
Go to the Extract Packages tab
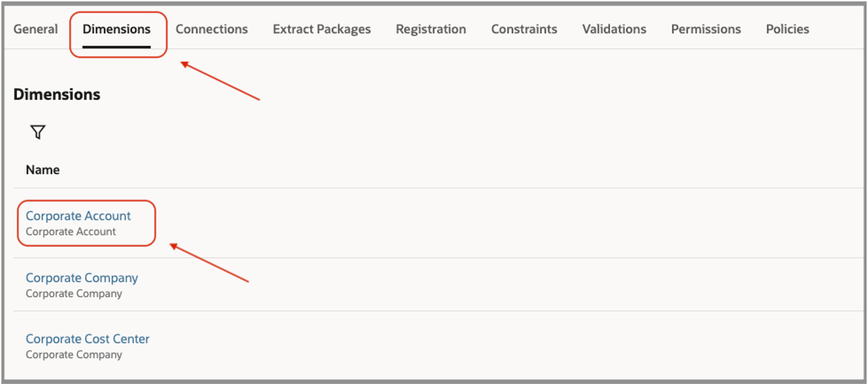(x=321, y=29)
